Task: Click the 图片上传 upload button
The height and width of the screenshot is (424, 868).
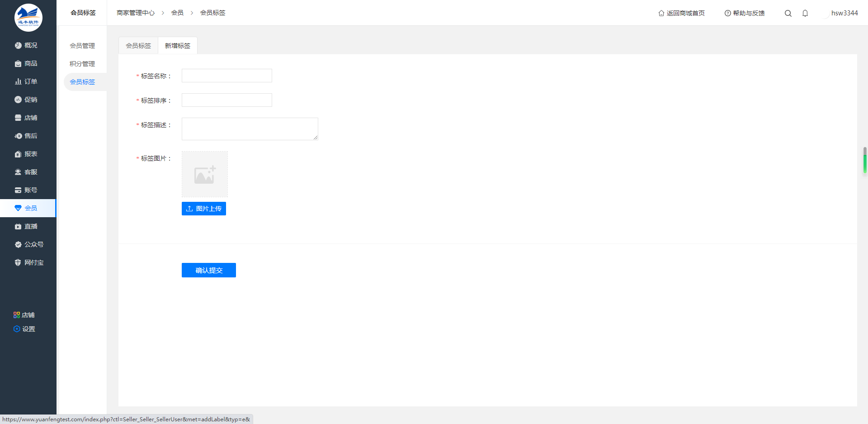Action: (x=204, y=209)
